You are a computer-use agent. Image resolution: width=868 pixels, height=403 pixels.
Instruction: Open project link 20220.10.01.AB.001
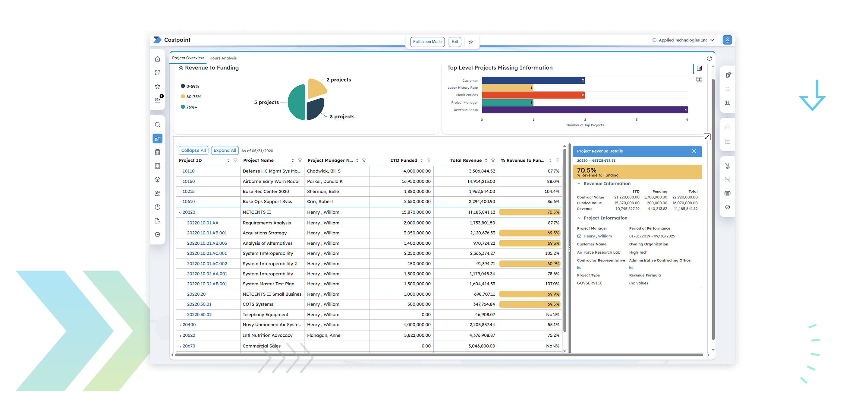tap(207, 233)
